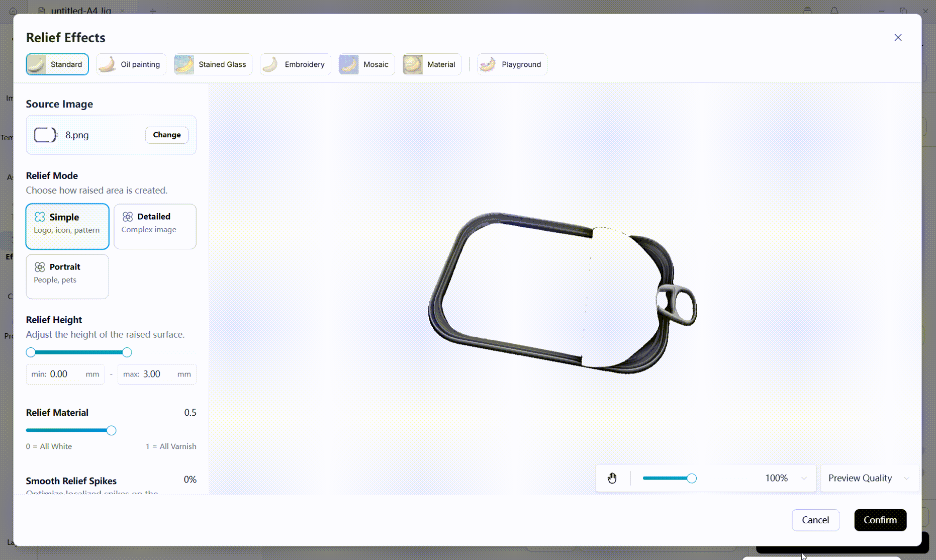Viewport: 936px width, 560px height.
Task: Click the notification bell in the background window
Action: point(834,10)
